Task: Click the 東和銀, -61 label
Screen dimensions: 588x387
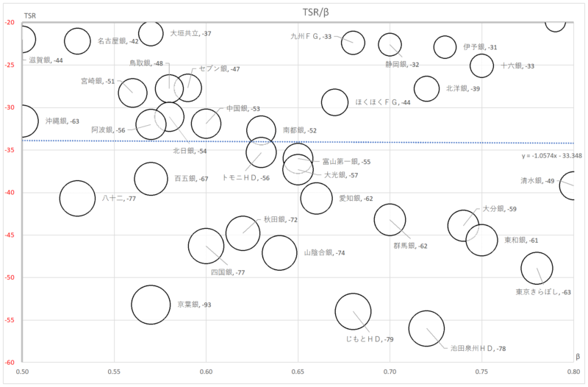Action: tap(521, 241)
